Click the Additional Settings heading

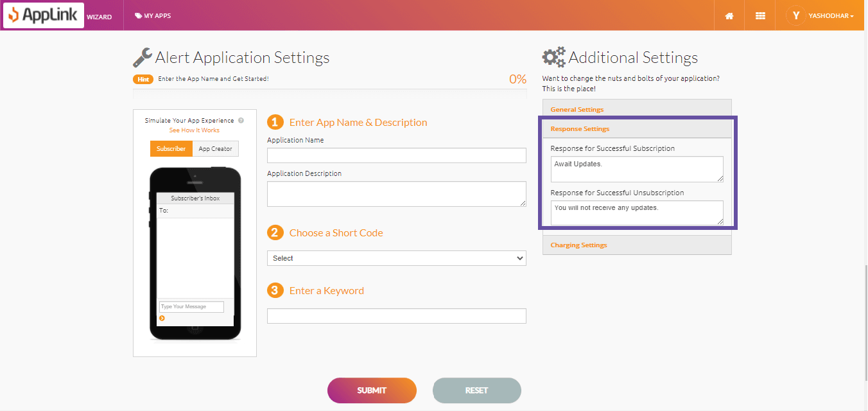pos(633,58)
